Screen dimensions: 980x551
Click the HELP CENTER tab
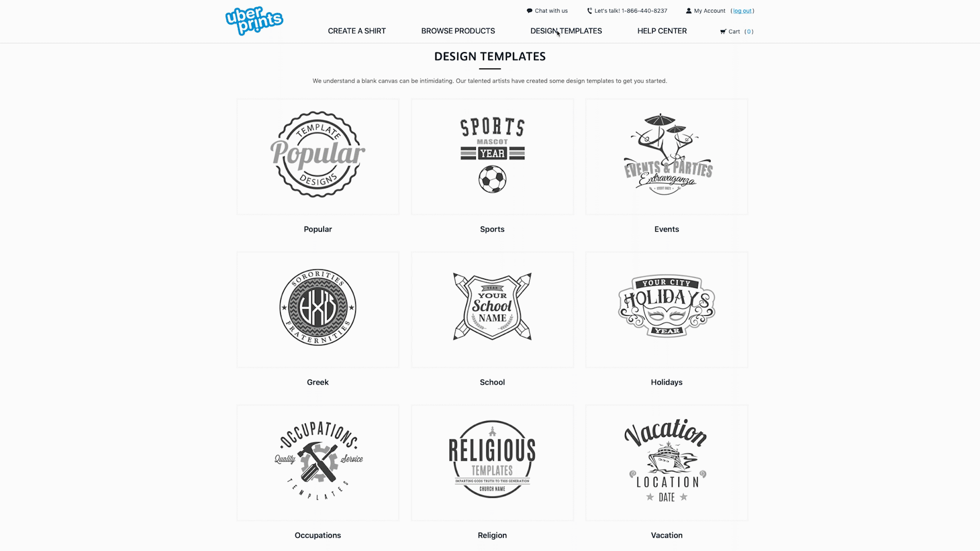point(663,31)
